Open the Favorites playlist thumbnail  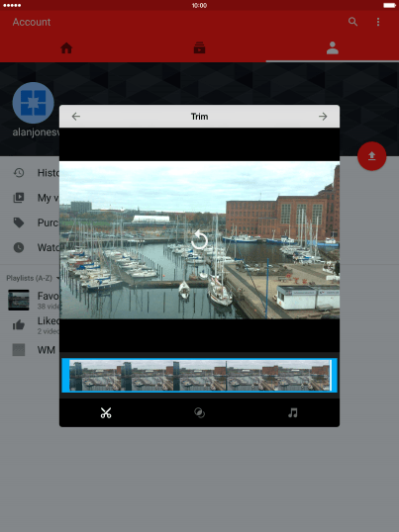point(19,300)
